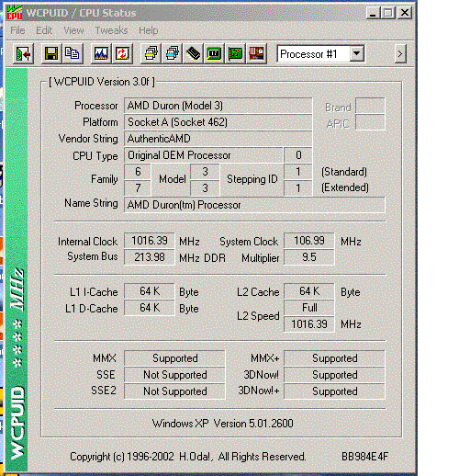Open the Edit menu

coord(44,30)
